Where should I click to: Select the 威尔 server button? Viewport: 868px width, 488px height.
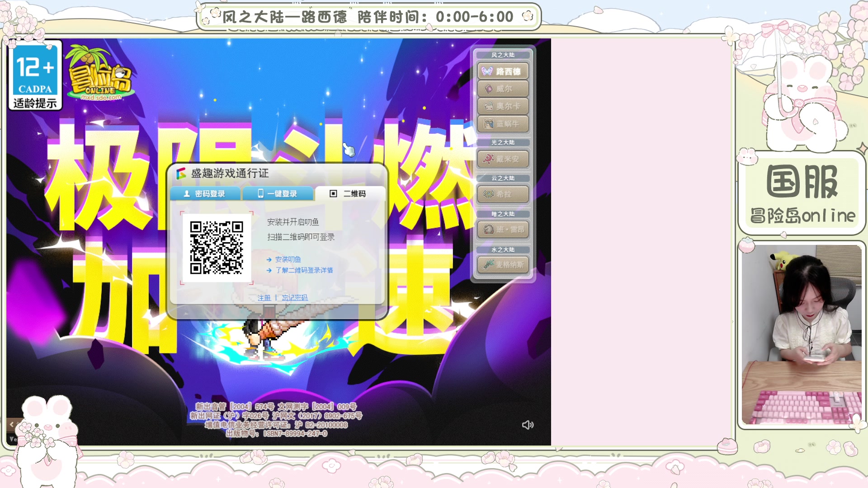point(503,89)
